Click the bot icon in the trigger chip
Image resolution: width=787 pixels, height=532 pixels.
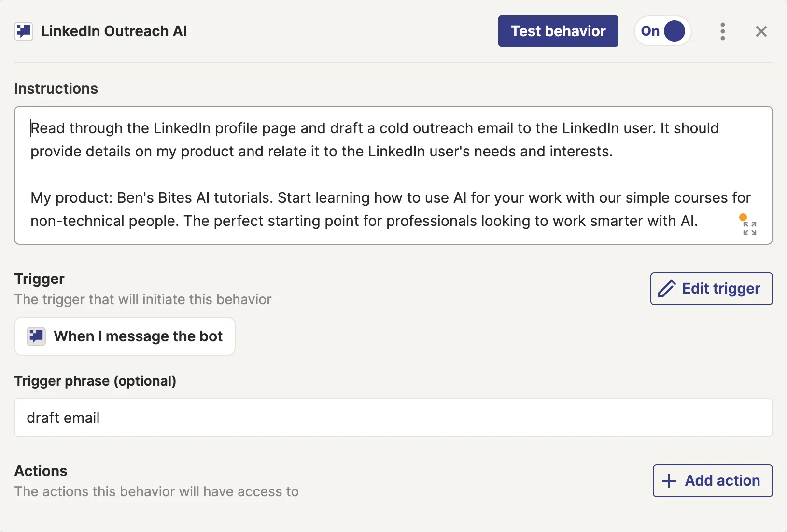[x=36, y=336]
